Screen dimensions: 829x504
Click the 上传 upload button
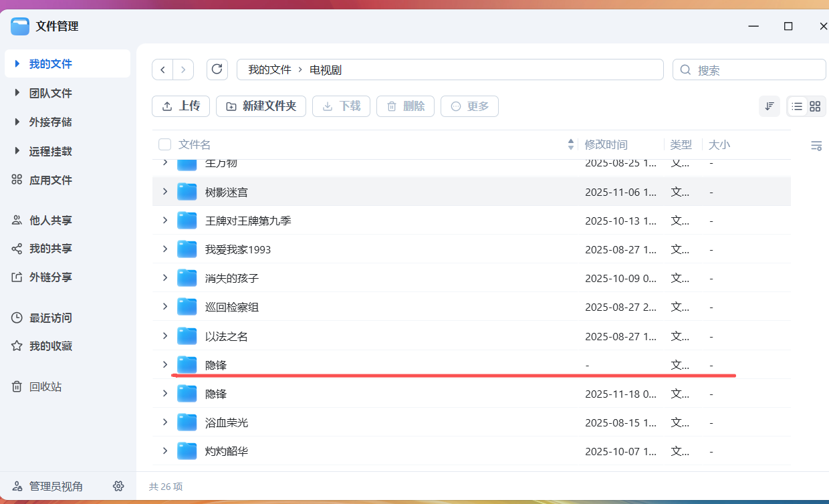(x=181, y=106)
